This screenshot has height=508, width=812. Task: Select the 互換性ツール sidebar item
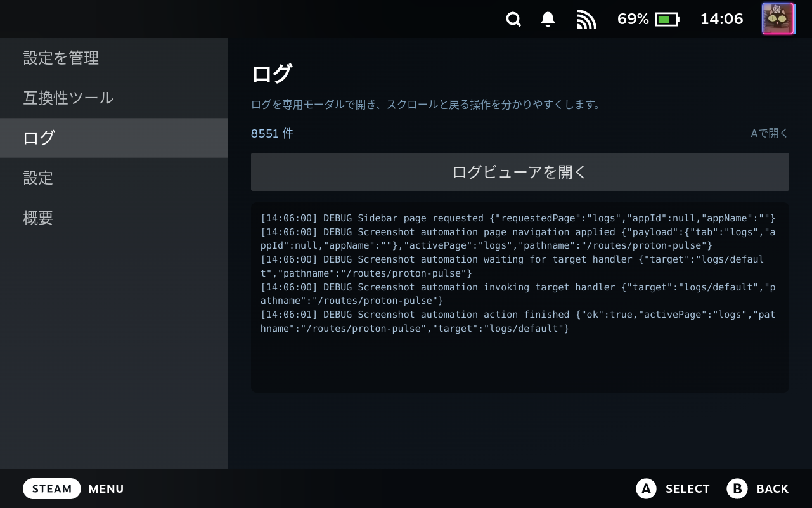click(x=114, y=98)
